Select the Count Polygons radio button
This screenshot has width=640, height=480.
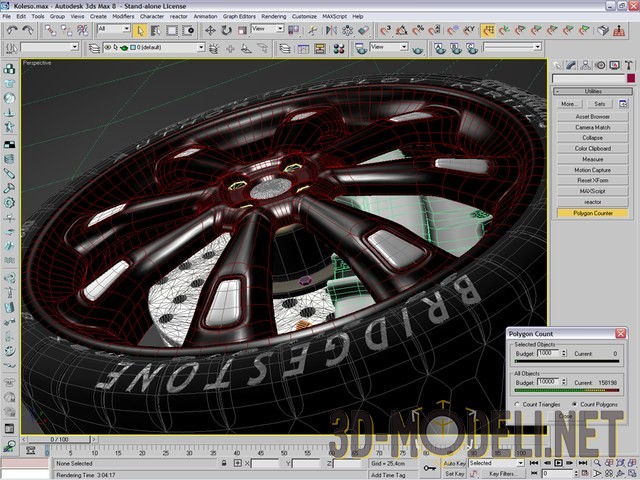[574, 404]
